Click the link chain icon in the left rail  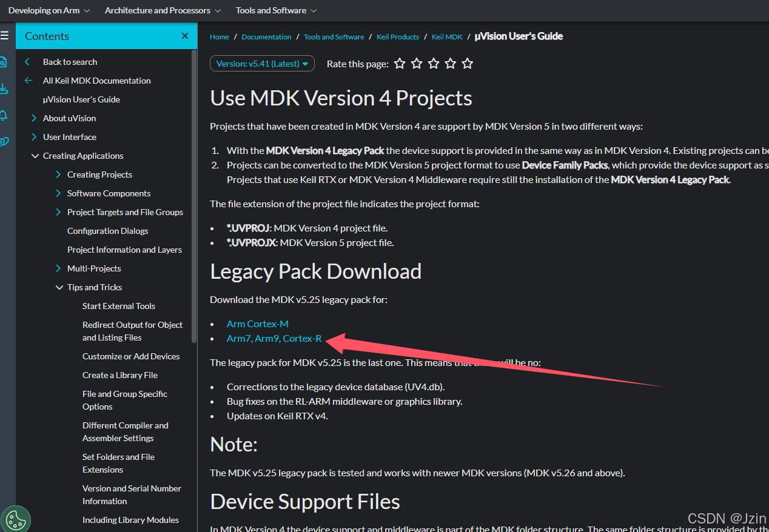tap(4, 142)
